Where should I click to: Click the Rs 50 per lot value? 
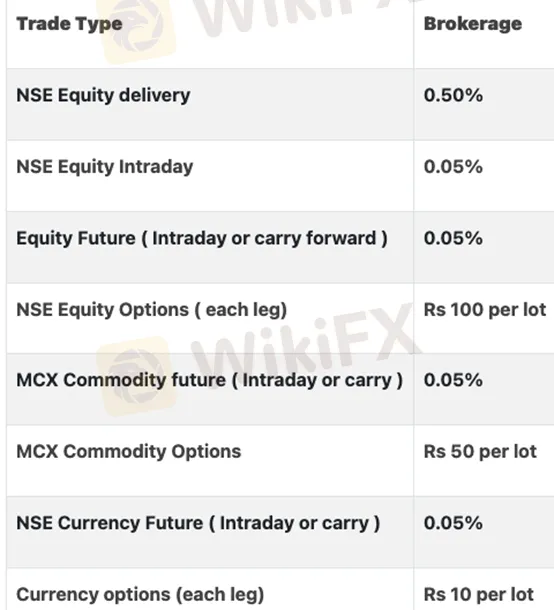(x=480, y=452)
